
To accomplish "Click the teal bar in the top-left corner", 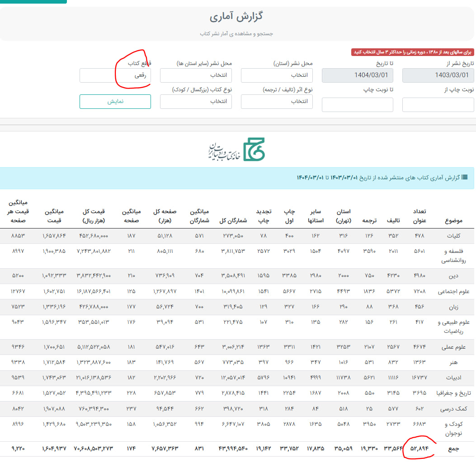I will [33, 2].
